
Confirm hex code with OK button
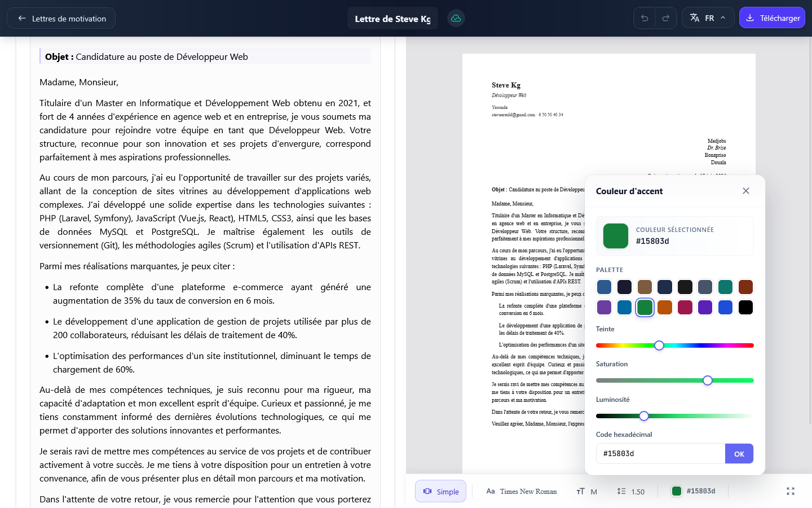coord(739,453)
